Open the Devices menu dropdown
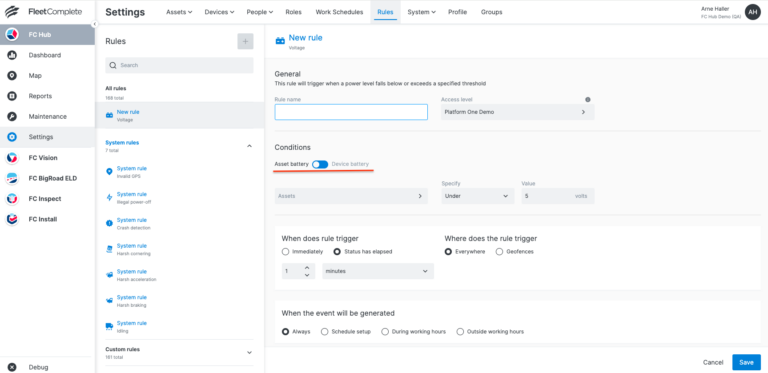The image size is (768, 373). point(219,12)
